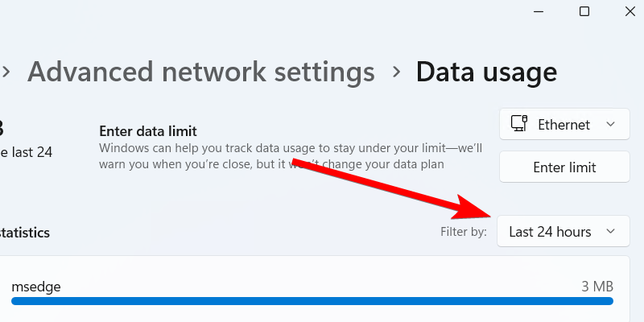Click the chevron arrow on Ethernet dropdown
644x322 pixels.
[611, 125]
